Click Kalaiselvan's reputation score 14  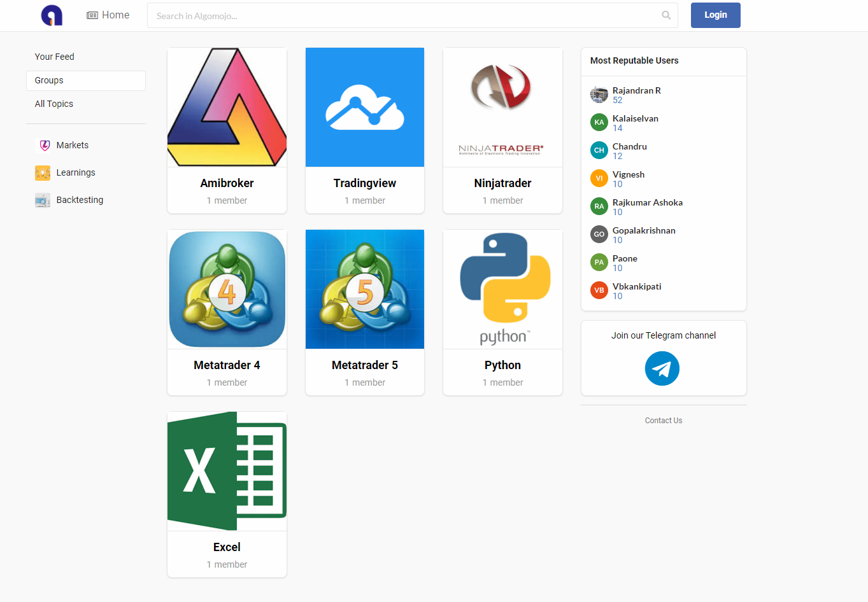point(618,128)
